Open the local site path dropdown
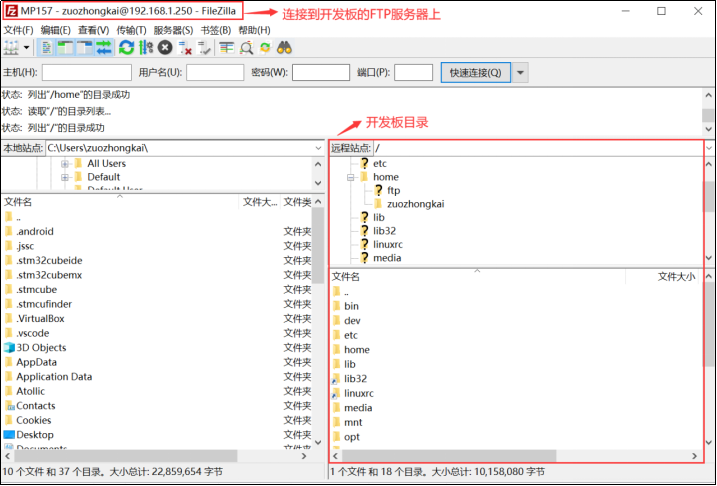Screen dimensions: 717x486 point(318,149)
